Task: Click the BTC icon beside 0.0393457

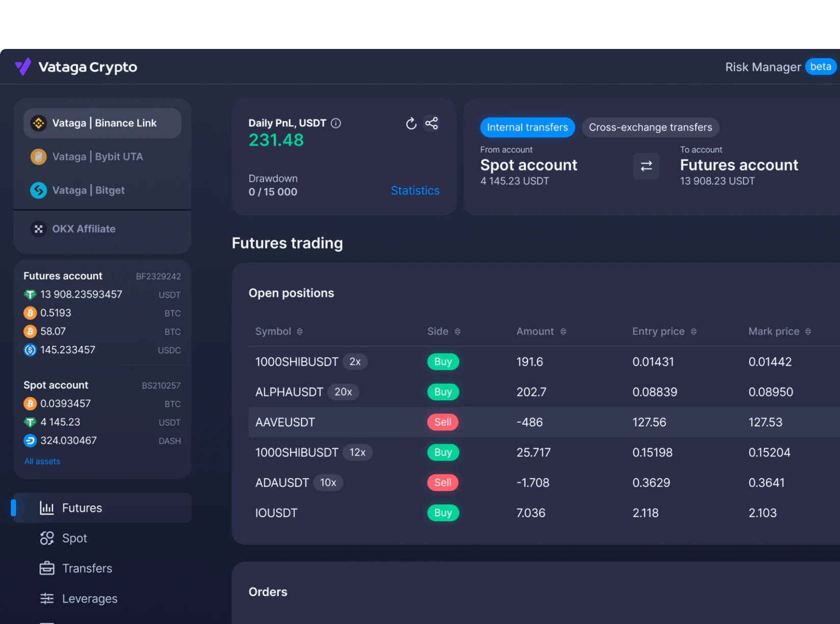Action: click(30, 404)
